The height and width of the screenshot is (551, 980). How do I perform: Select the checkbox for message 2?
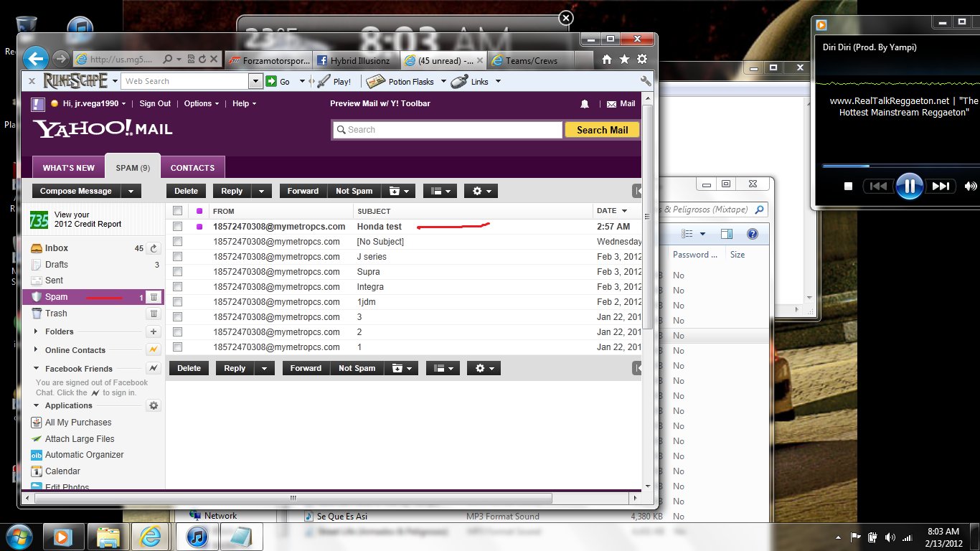(178, 332)
